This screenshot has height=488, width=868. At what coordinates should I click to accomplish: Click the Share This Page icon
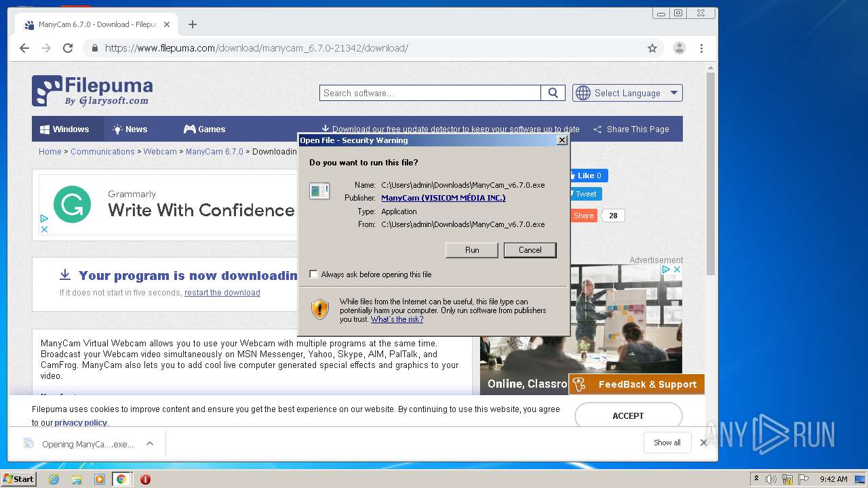tap(597, 129)
